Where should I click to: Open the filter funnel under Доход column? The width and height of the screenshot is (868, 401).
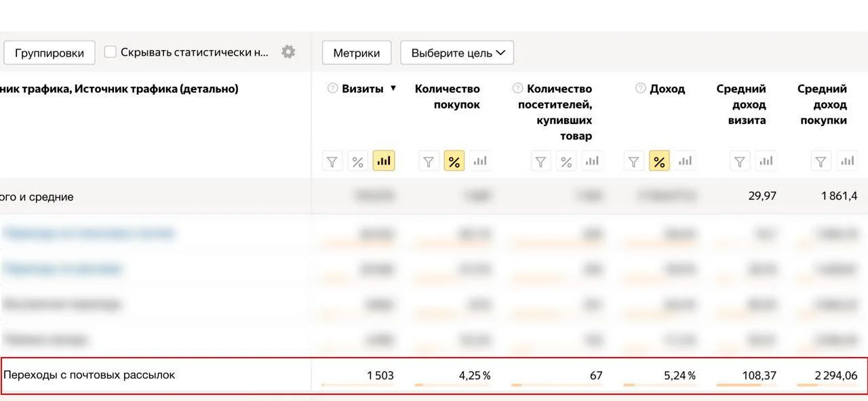tap(633, 161)
